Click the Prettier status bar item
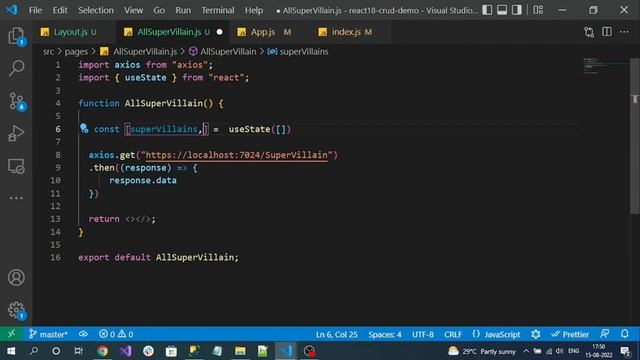This screenshot has width=640, height=360. click(570, 334)
